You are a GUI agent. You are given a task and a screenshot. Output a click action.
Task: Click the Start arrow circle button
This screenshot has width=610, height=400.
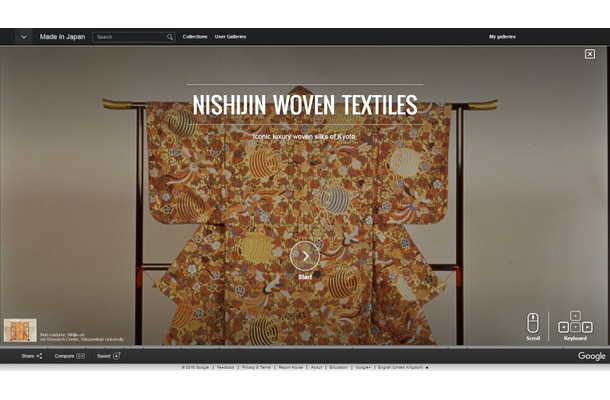(305, 256)
